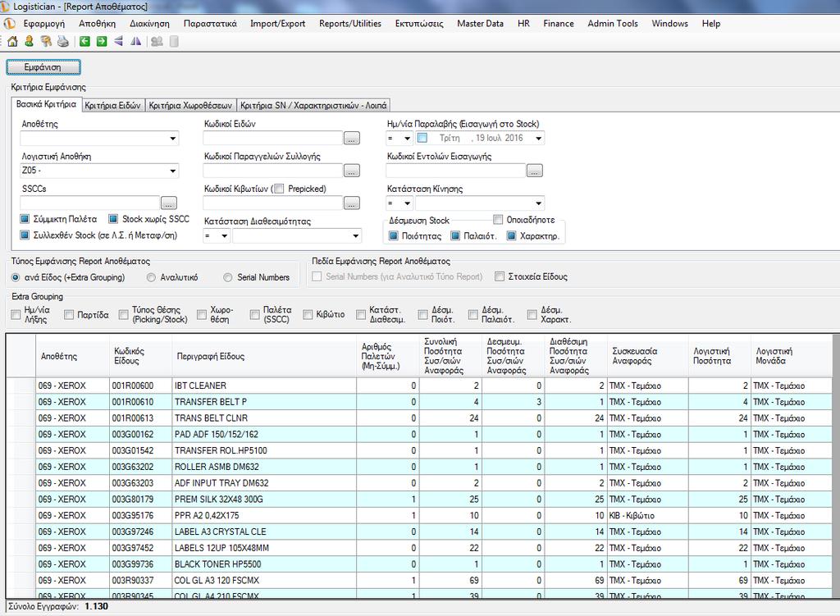Image resolution: width=840 pixels, height=616 pixels.
Task: Enable the Στοιχεία Είδους checkbox
Action: point(500,276)
